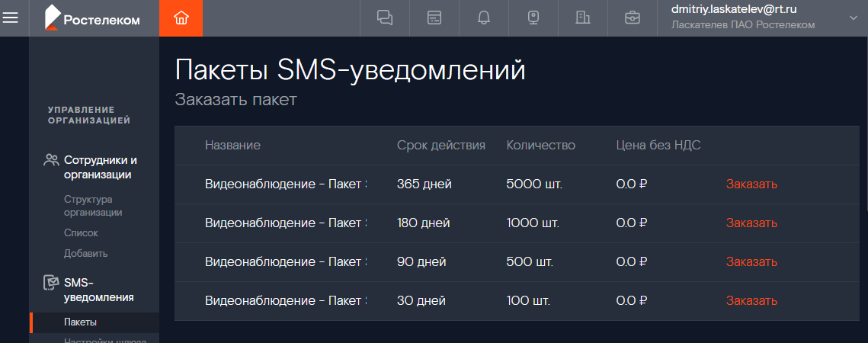This screenshot has height=343, width=868.
Task: Click the Rostelecom logo
Action: pos(92,18)
